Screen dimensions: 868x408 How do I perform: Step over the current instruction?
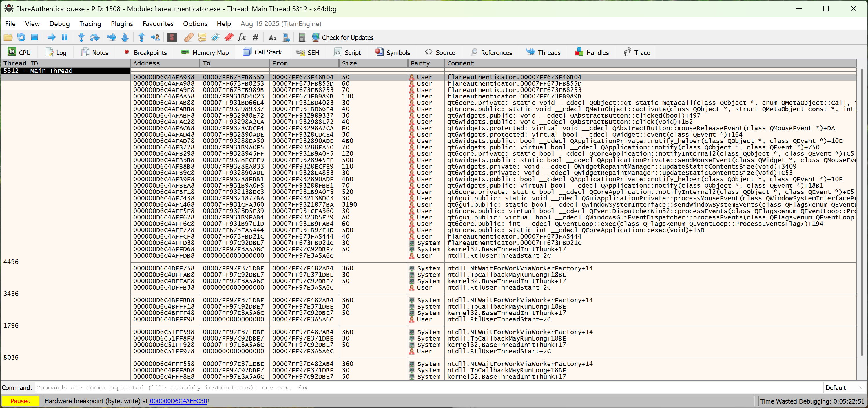click(95, 37)
